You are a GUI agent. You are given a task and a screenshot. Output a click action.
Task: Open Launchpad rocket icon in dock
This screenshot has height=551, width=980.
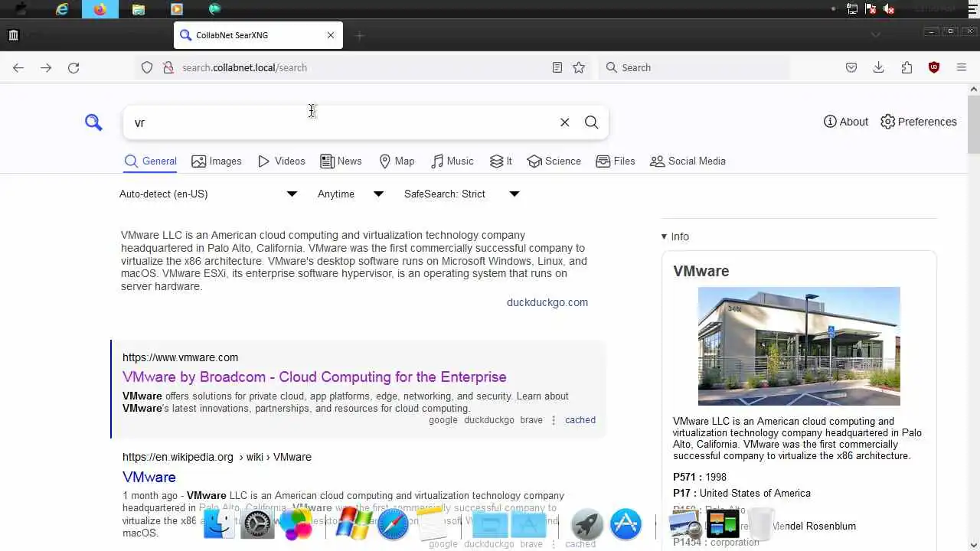[587, 525]
